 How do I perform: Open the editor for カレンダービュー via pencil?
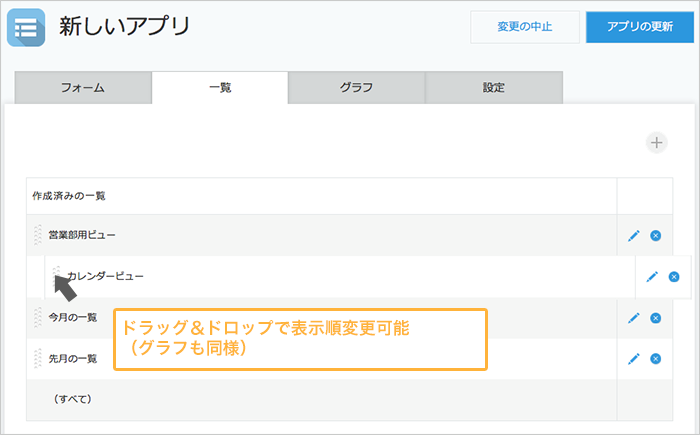point(652,276)
